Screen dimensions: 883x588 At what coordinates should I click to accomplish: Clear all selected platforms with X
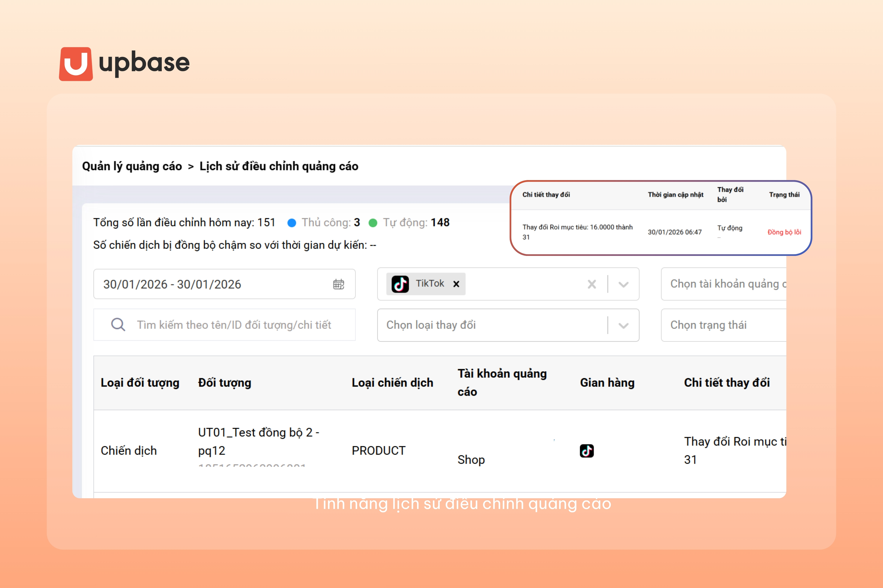point(592,284)
